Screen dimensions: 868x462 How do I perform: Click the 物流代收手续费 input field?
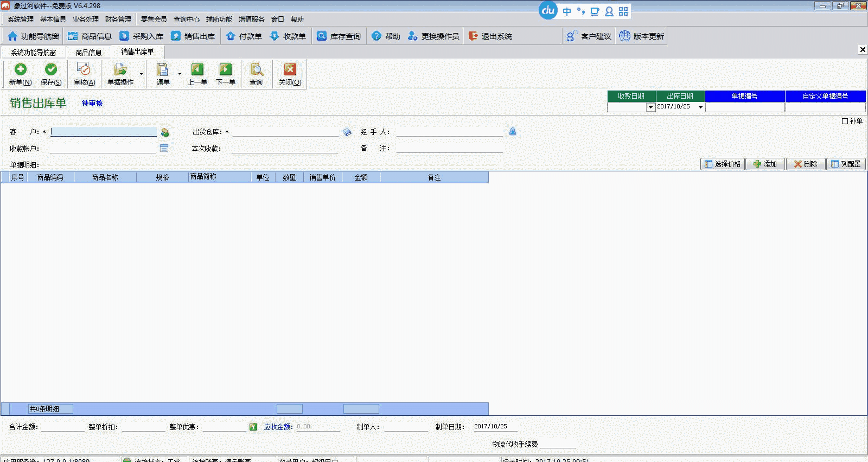coord(558,444)
